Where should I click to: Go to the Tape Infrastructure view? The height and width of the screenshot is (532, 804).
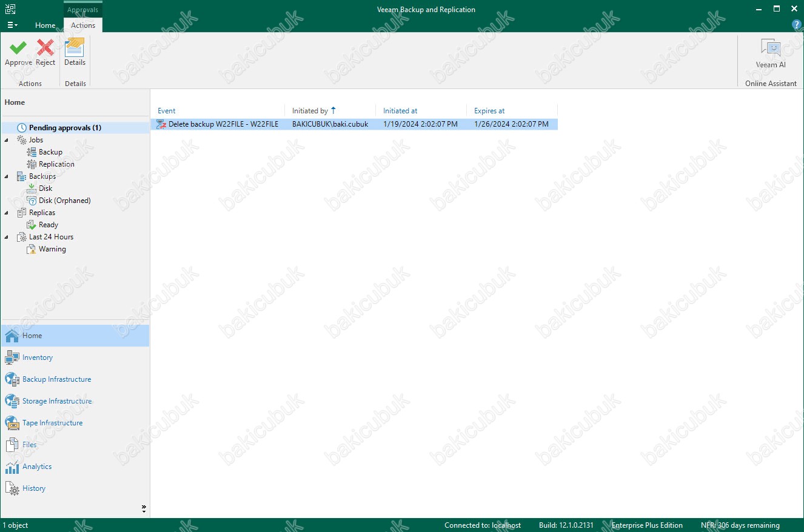[x=52, y=423]
